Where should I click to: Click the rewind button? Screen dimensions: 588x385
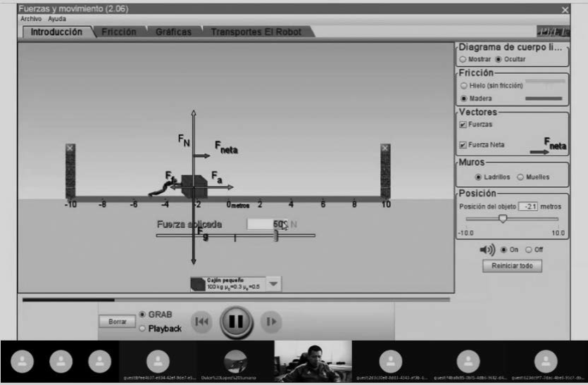pos(202,322)
